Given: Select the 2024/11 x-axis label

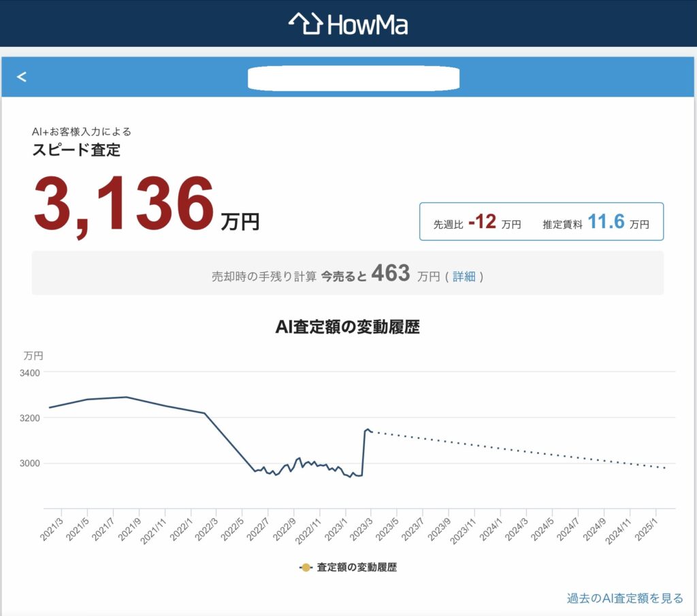Looking at the screenshot, I should (x=618, y=531).
